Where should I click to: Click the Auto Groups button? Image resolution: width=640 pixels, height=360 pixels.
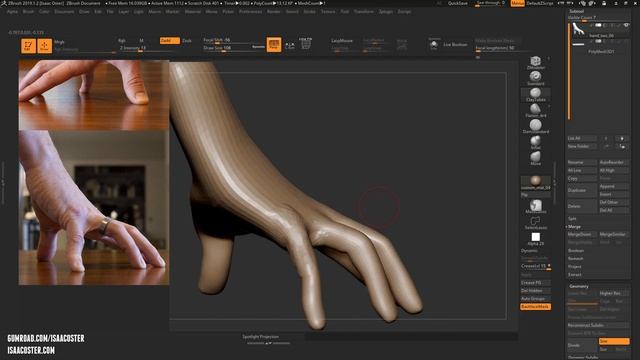536,298
